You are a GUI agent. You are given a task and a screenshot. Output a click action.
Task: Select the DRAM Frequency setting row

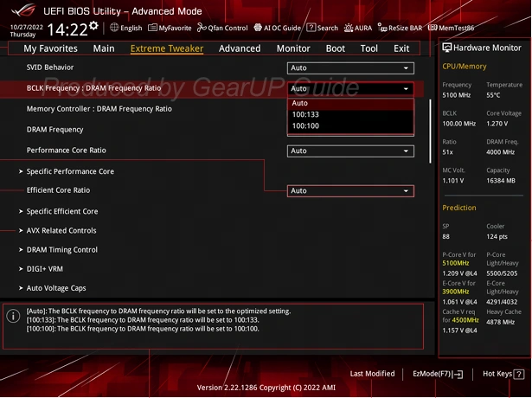54,130
